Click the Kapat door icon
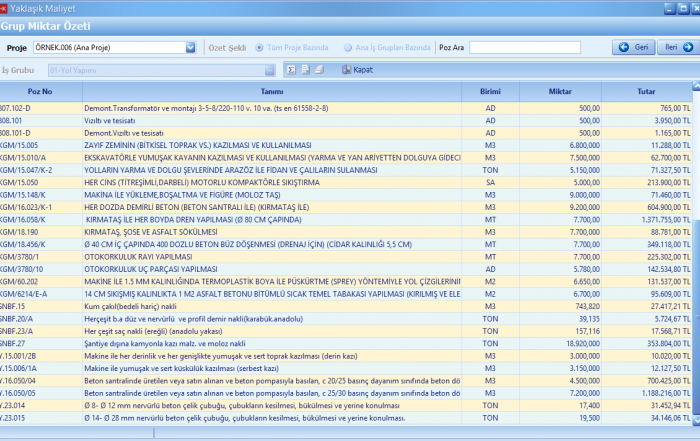 coord(348,70)
